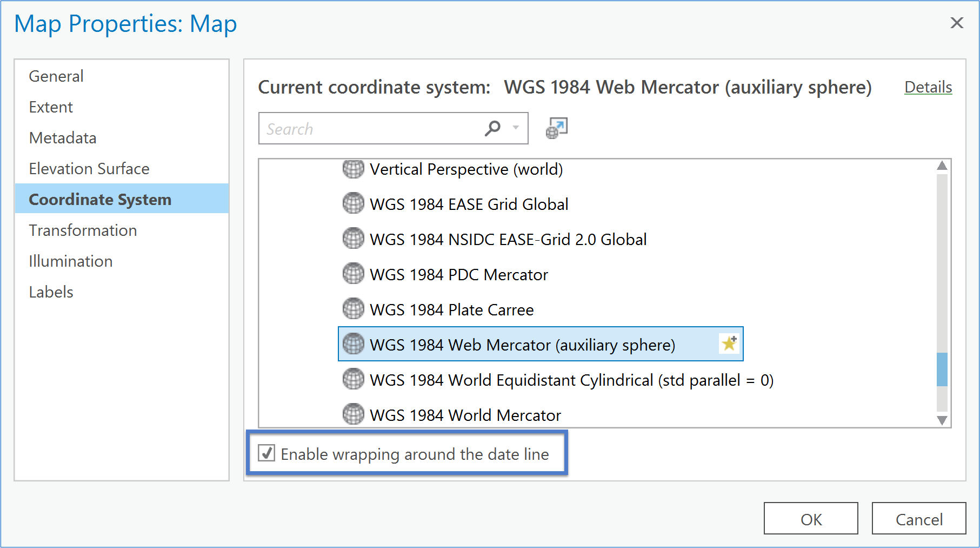
Task: Click the globe icon beside WGS 1984 Plate Carree
Action: tap(354, 309)
